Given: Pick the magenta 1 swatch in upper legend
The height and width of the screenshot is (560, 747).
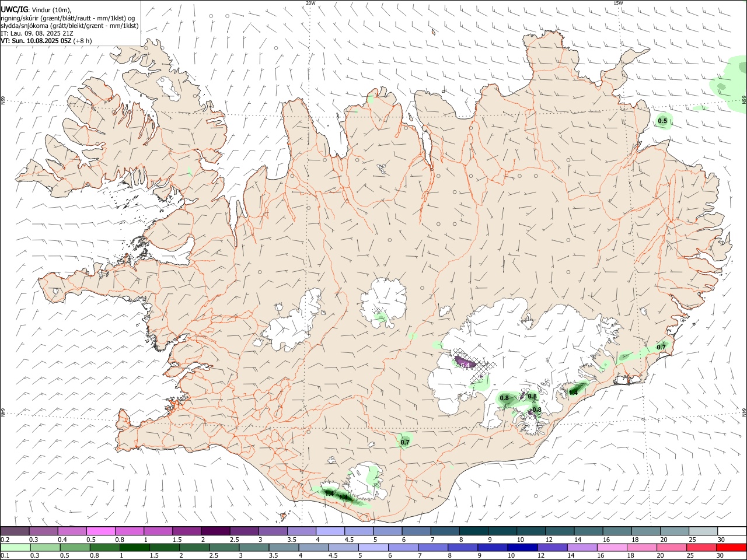Looking at the screenshot, I should coord(158,531).
